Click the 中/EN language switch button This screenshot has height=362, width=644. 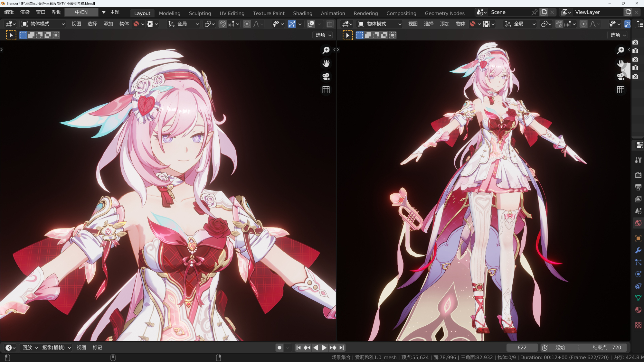81,12
